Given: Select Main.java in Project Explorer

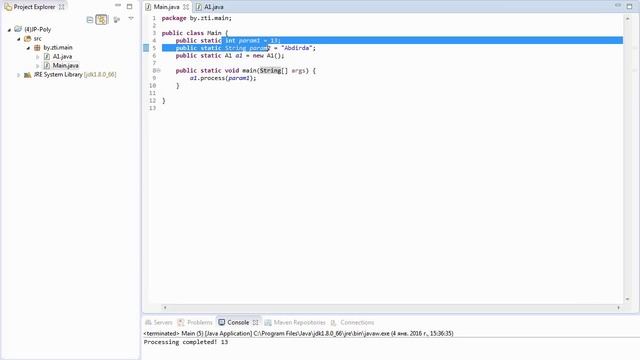Looking at the screenshot, I should pos(65,65).
